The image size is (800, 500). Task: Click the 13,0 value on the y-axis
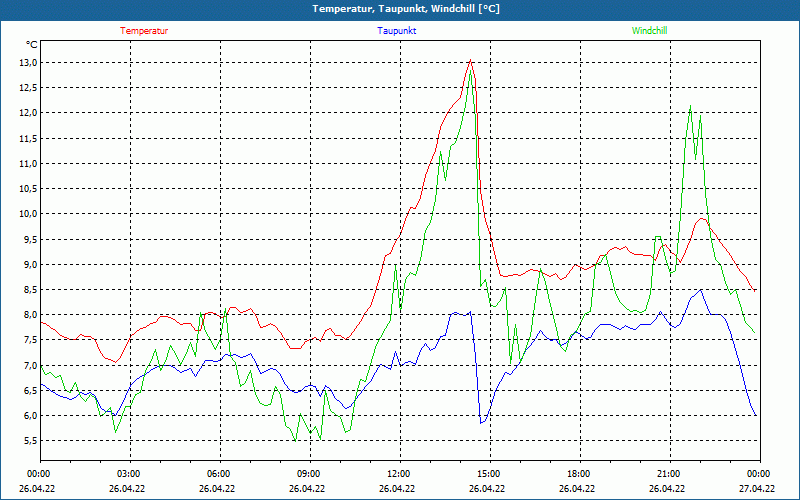click(29, 63)
